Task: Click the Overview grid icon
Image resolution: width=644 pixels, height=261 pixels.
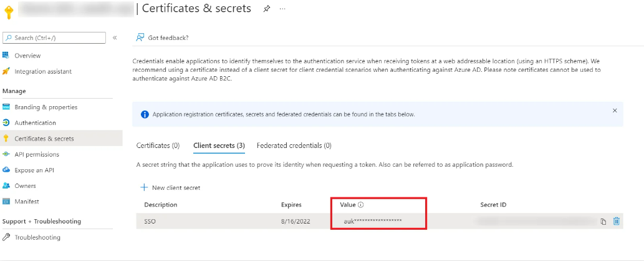Action: point(6,55)
